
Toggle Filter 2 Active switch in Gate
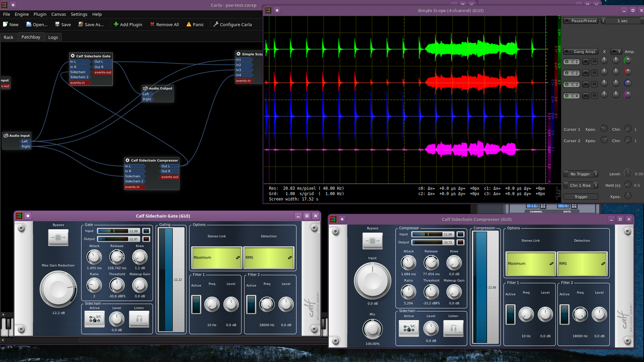(x=252, y=304)
